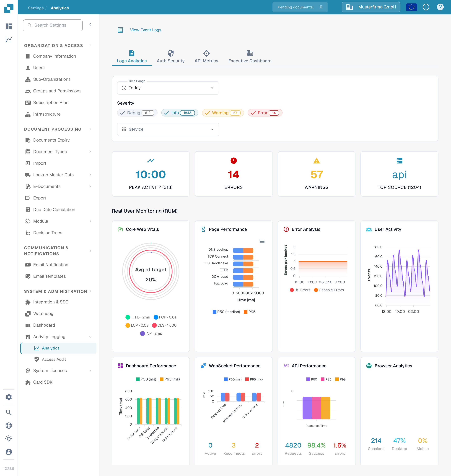
Task: Go to Settings breadcrumb link
Action: point(36,8)
